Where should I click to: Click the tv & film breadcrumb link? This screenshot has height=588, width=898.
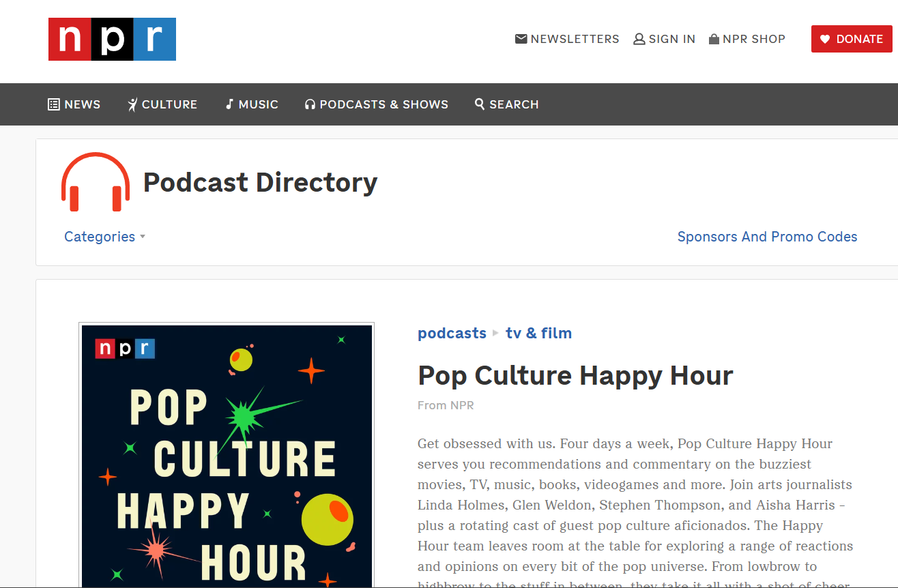(538, 333)
